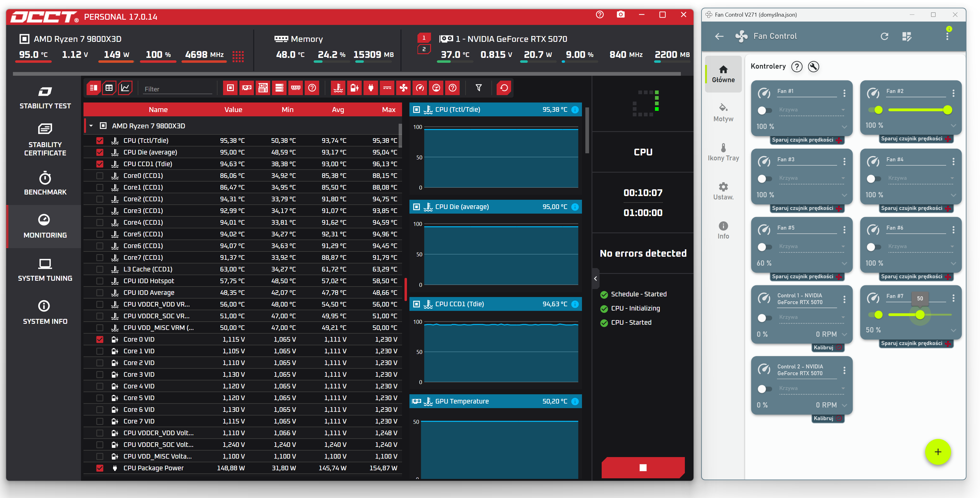Open System Info in OCCT sidebar
Viewport: 980px width, 498px height.
point(45,313)
